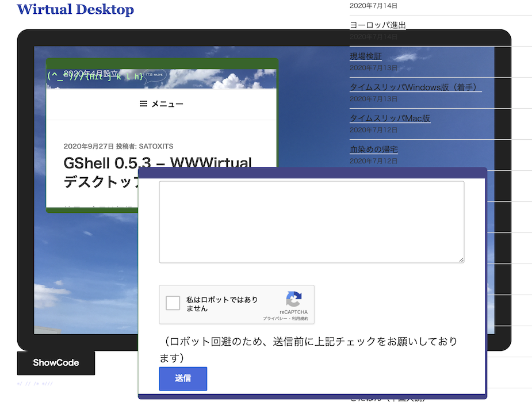Click the reCAPTCHA 利用規約 link
532x405 pixels.
coord(300,318)
